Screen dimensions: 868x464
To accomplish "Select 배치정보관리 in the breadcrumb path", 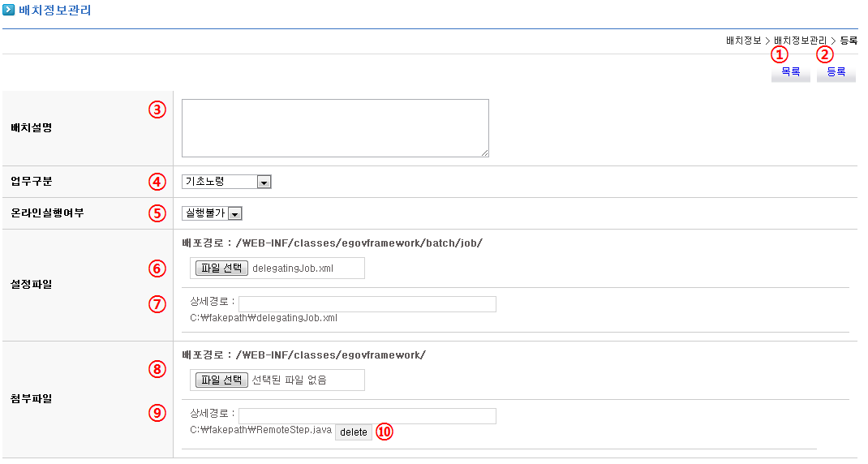I will click(800, 40).
